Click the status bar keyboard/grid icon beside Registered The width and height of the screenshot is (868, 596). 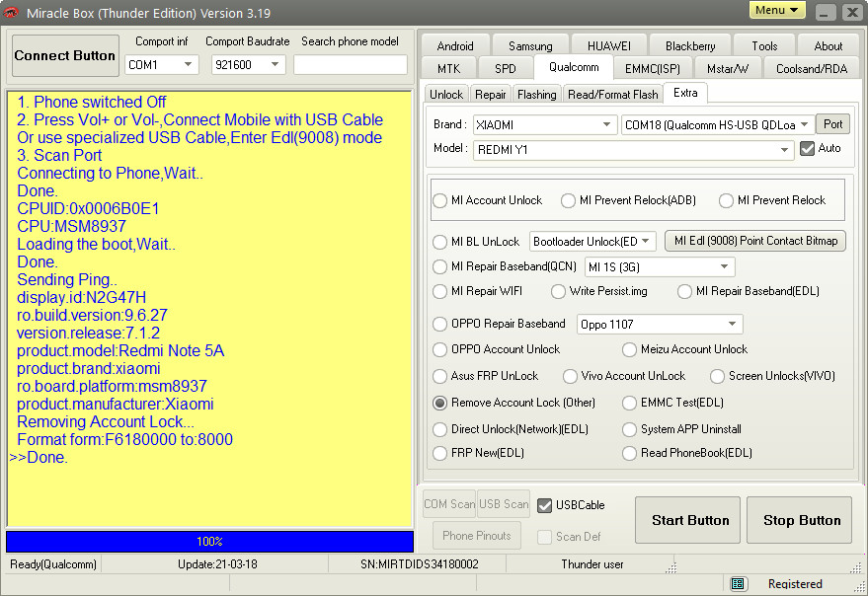[x=738, y=583]
